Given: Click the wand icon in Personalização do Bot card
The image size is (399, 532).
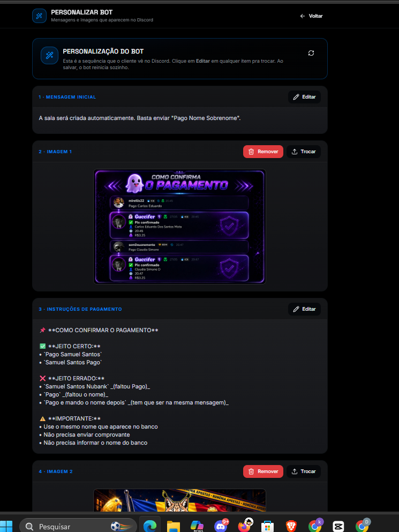Looking at the screenshot, I should 49,55.
